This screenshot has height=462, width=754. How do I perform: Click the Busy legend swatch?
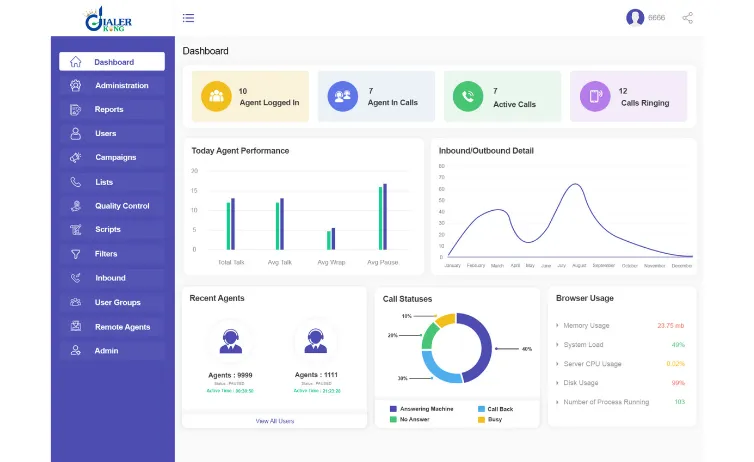tap(481, 420)
